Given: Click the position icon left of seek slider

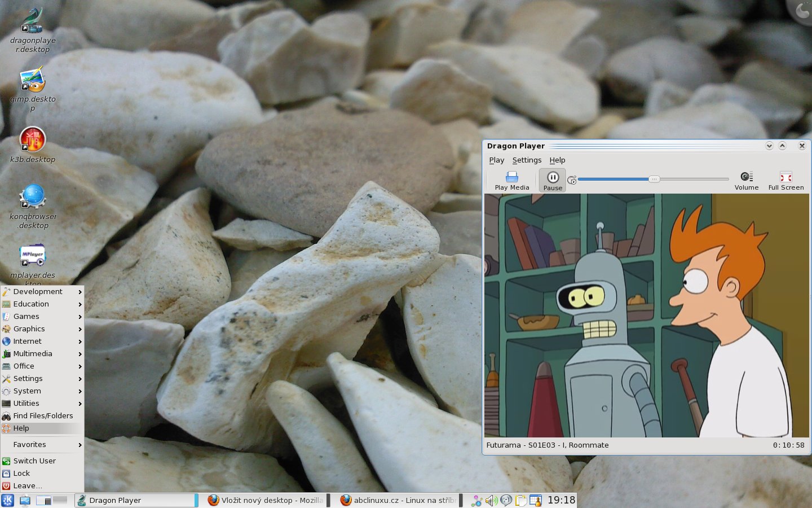Looking at the screenshot, I should pos(572,180).
